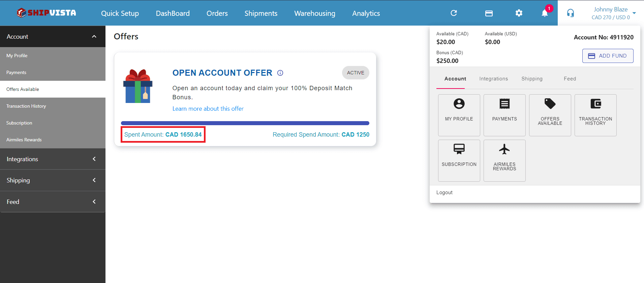Open the Analytics menu item
Viewport: 644px width, 283px height.
366,13
